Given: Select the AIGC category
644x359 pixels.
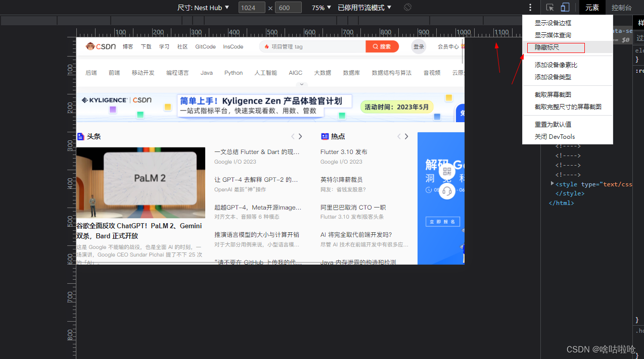Looking at the screenshot, I should pos(296,73).
